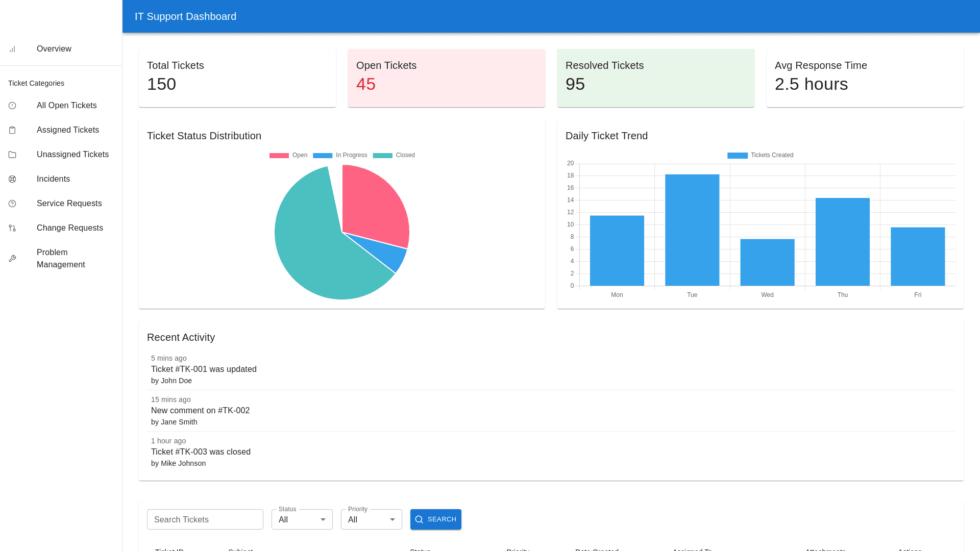Click the Change Requests git-branch icon
Viewport: 980px width, 551px height.
pyautogui.click(x=12, y=228)
